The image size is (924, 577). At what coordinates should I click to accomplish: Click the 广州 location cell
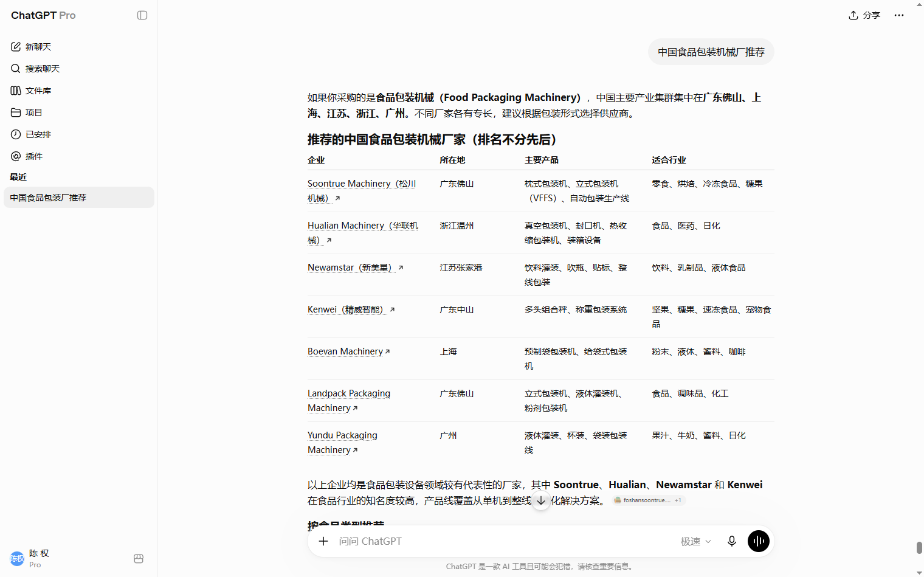point(449,435)
